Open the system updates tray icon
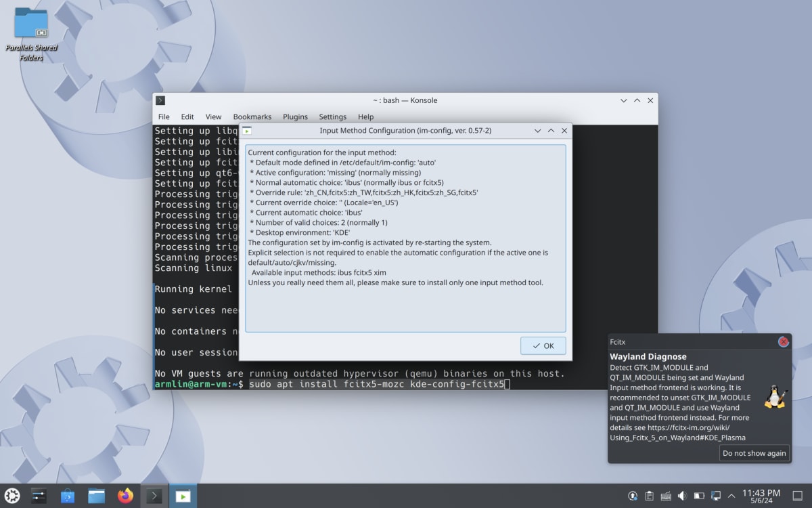This screenshot has width=812, height=508. pyautogui.click(x=633, y=496)
